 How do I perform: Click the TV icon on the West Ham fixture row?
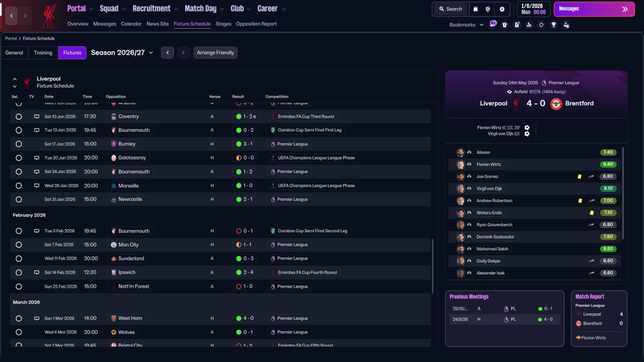(36, 318)
